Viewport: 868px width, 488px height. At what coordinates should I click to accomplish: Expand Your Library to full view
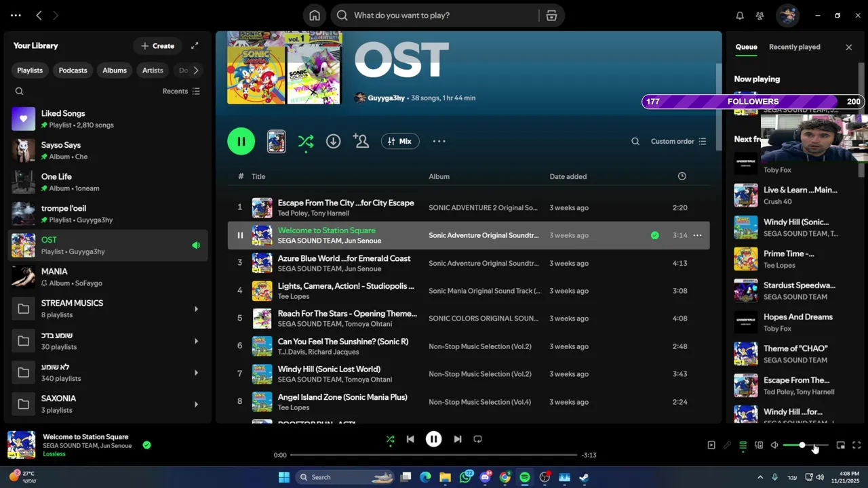click(x=195, y=46)
